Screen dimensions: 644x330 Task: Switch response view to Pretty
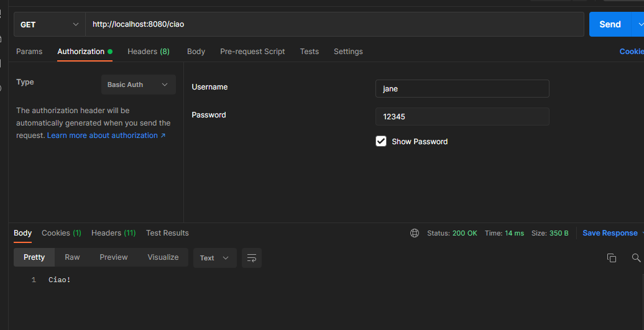point(34,257)
